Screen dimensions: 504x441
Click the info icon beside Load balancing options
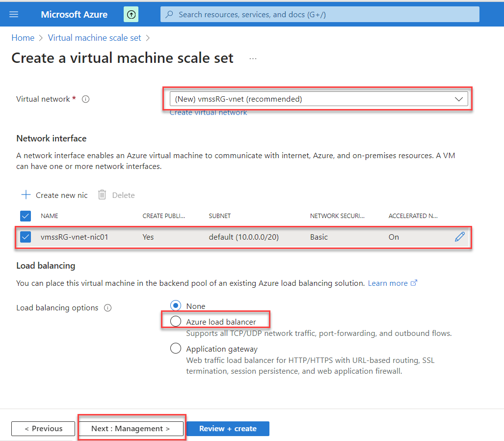pos(107,308)
